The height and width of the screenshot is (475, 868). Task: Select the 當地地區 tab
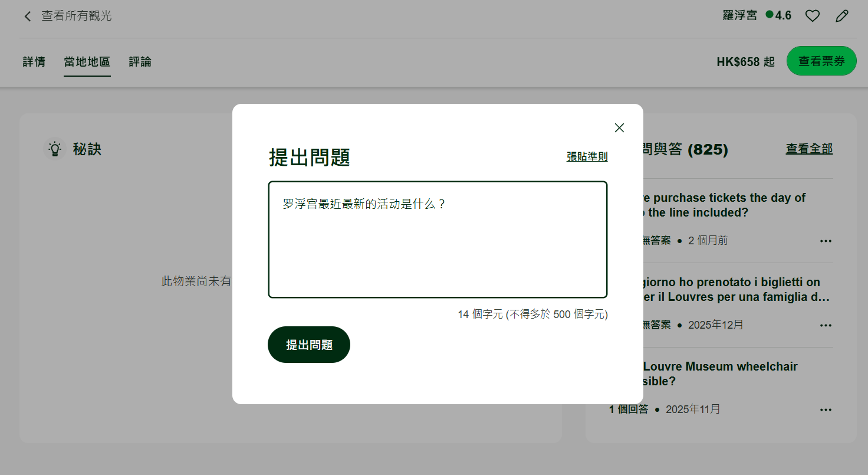tap(87, 62)
